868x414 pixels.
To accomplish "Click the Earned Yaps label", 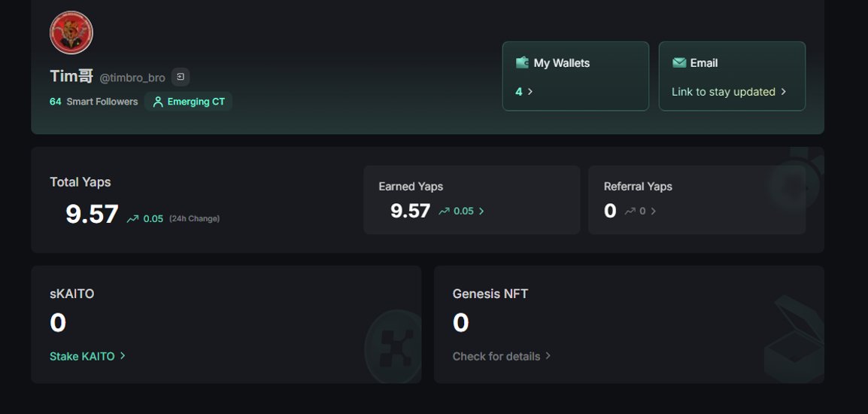I will point(411,187).
